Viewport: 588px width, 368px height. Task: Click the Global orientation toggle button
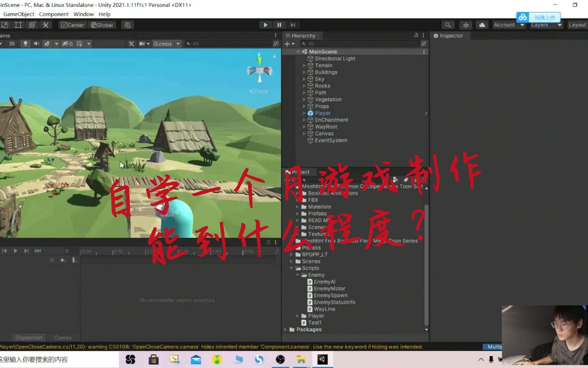click(x=102, y=25)
